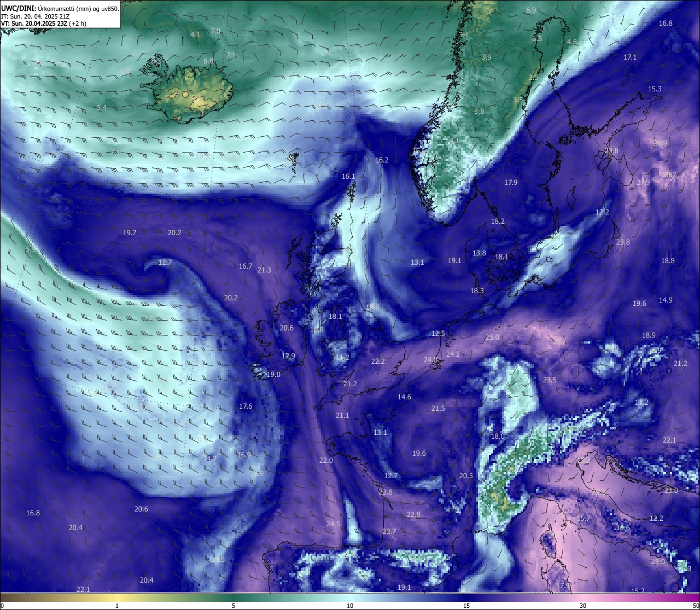Click the 19.7 map value
This screenshot has height=610, width=700.
point(130,233)
